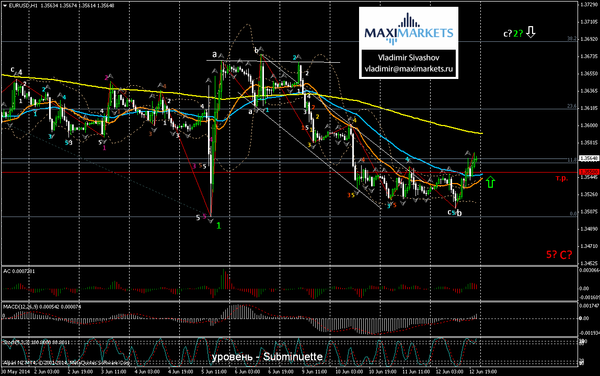Click the white down arrow near c? 2?
The width and height of the screenshot is (600, 376).
click(530, 33)
